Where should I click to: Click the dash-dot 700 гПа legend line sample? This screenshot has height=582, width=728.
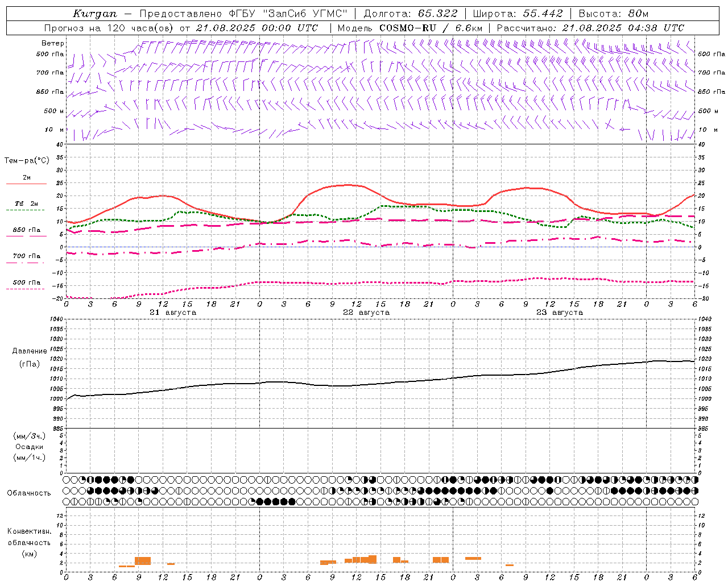point(26,263)
